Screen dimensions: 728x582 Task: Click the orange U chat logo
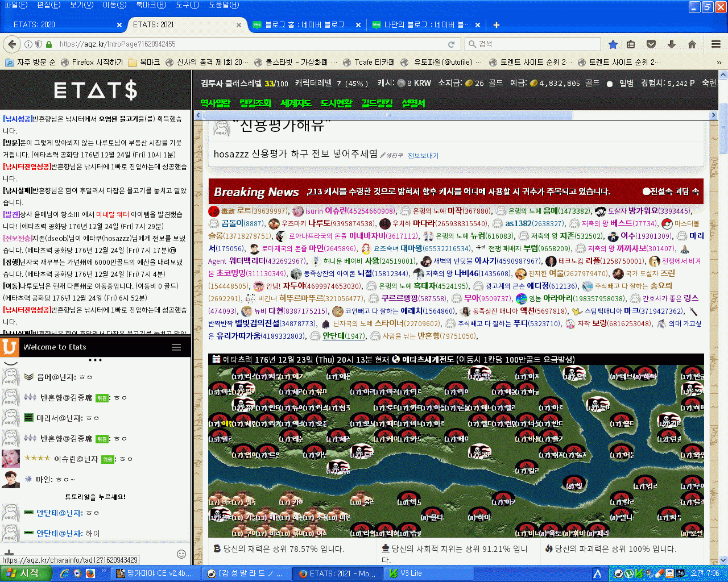9,347
